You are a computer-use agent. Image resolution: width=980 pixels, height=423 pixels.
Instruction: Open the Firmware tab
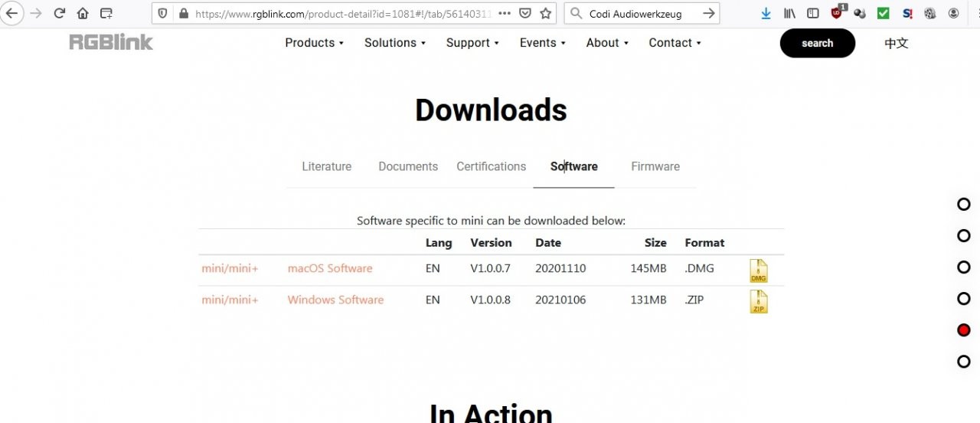655,166
